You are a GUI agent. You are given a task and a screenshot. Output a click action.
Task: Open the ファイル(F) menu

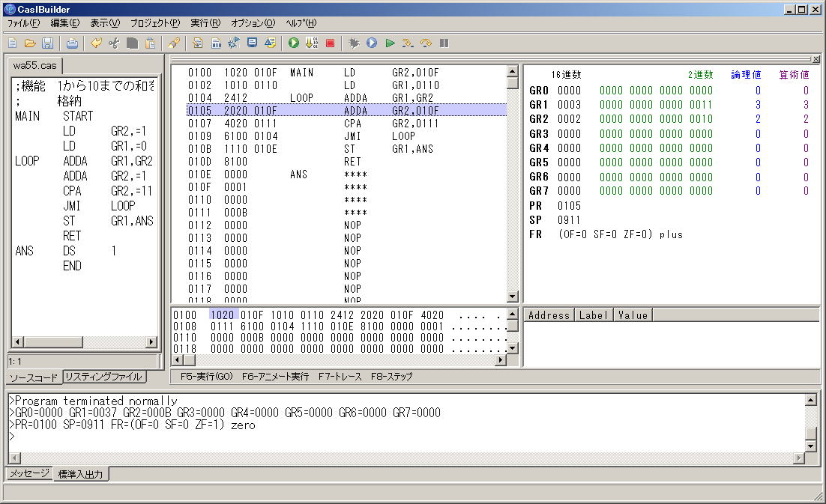click(x=23, y=23)
